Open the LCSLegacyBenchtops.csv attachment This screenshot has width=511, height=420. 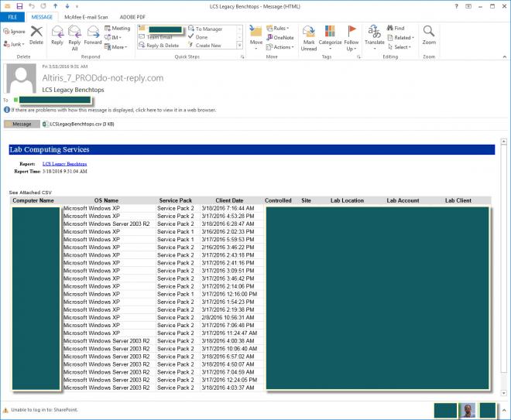(x=78, y=124)
